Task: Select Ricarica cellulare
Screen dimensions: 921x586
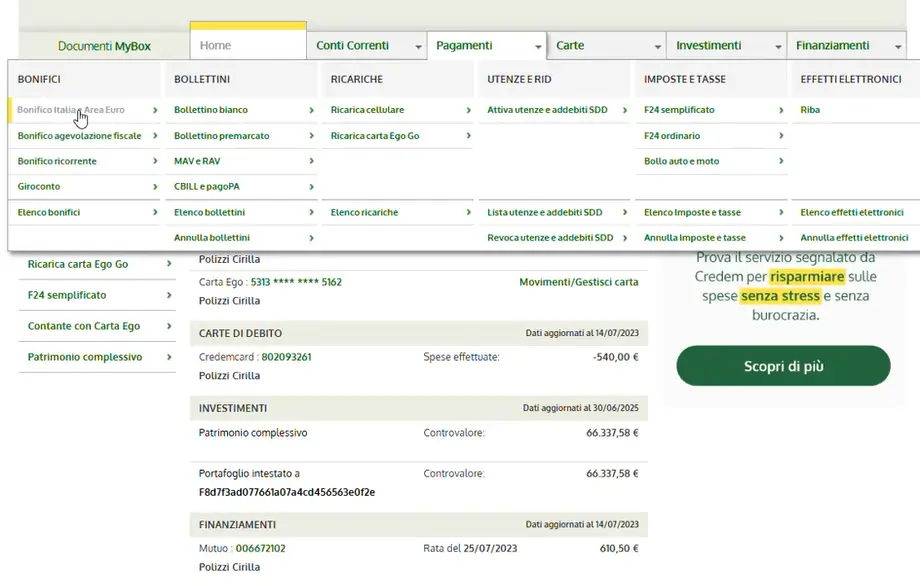Action: [x=370, y=109]
